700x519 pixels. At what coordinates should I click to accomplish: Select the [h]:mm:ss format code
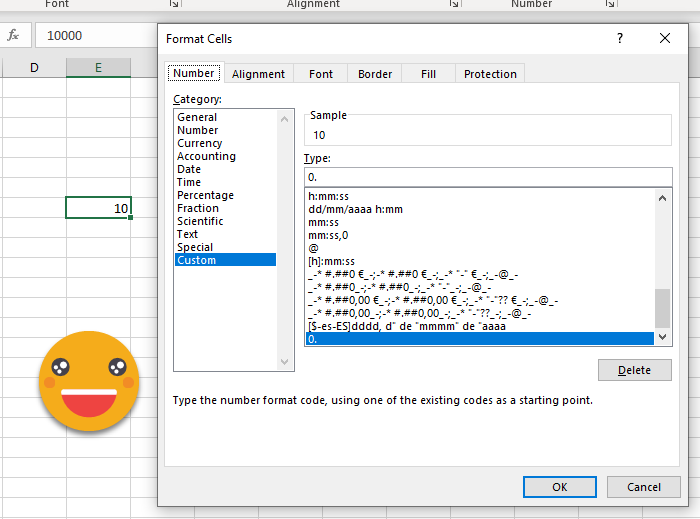coord(333,261)
